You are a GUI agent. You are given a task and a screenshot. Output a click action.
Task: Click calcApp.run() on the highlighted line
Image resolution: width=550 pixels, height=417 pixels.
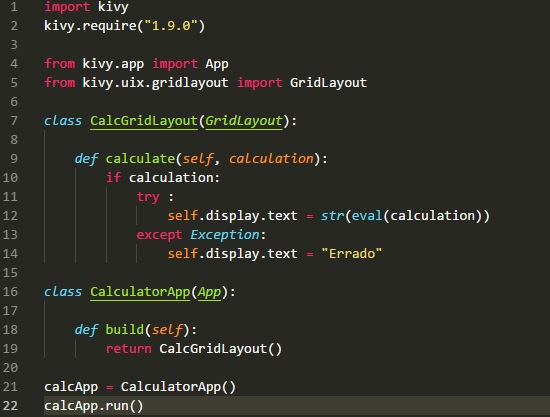pos(94,406)
